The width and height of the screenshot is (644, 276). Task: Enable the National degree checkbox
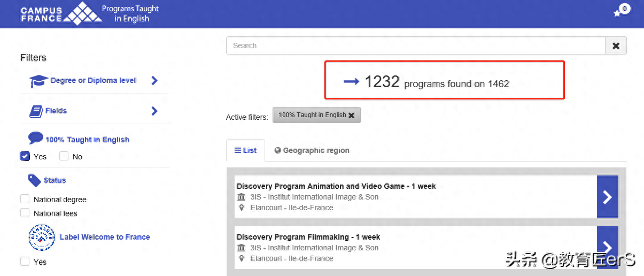(x=25, y=199)
